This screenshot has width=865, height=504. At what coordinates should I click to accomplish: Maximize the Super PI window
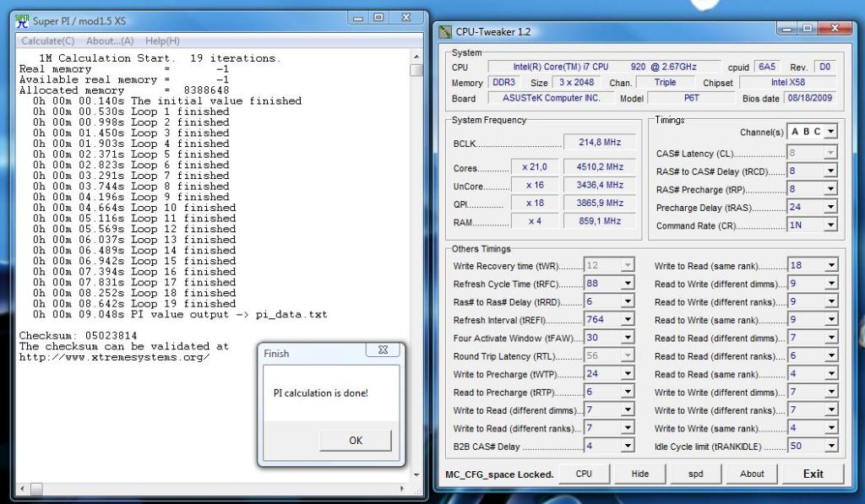[x=378, y=18]
